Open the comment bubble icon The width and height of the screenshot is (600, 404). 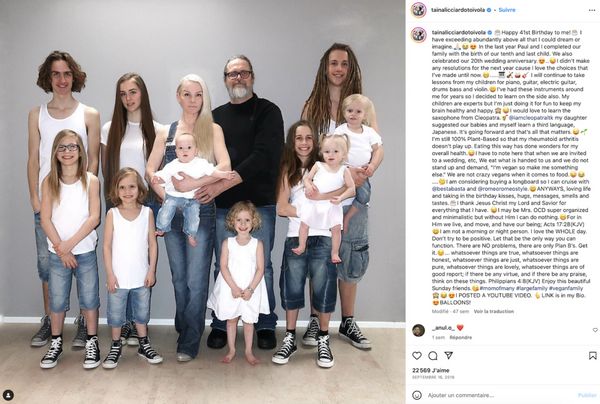point(433,356)
